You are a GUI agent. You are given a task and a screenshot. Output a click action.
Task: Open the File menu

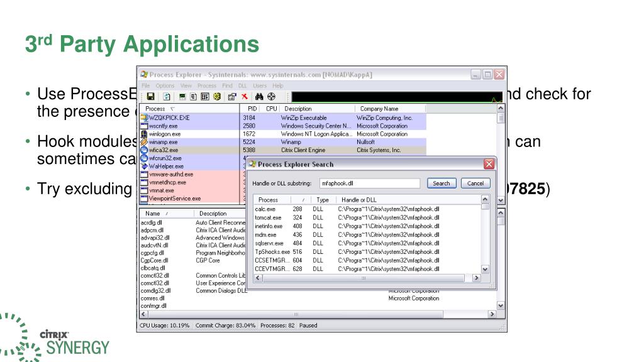click(x=145, y=85)
